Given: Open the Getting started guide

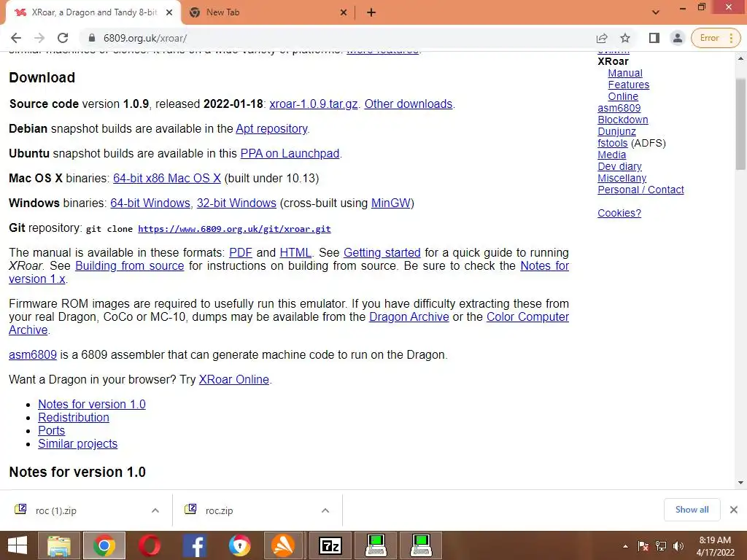Looking at the screenshot, I should tap(382, 252).
